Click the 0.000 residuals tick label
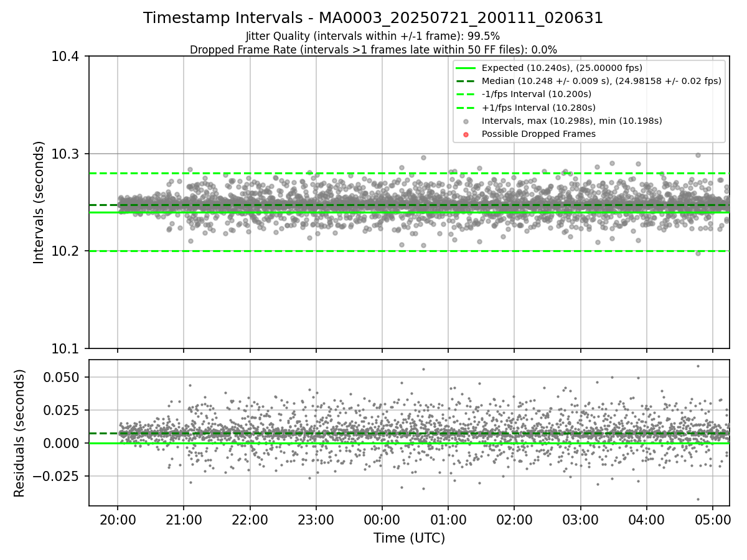This screenshot has height=560, width=747. 61,443
